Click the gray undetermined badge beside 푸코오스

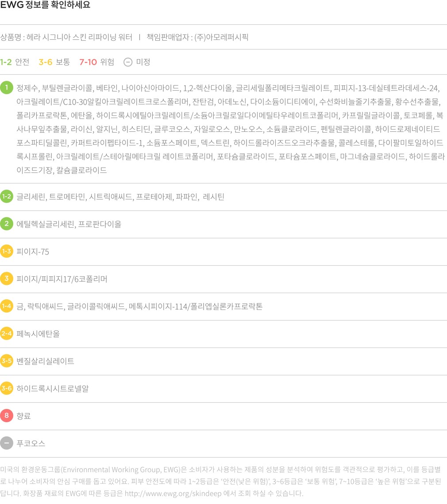pos(7,443)
